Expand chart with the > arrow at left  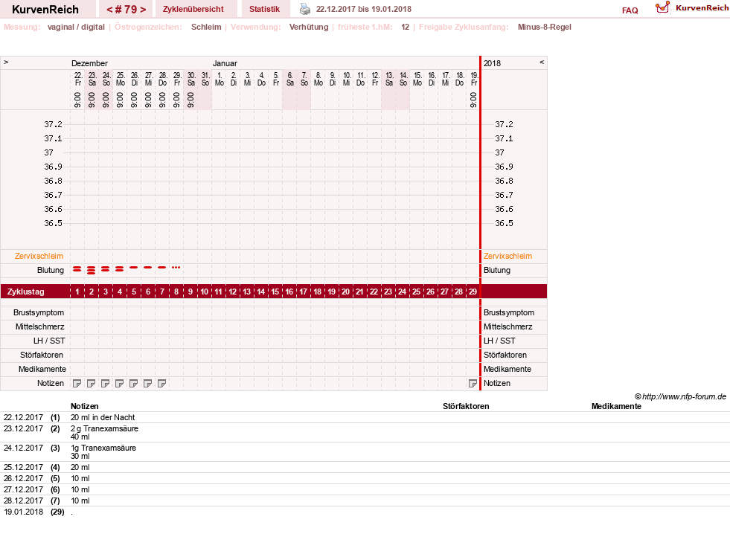6,62
